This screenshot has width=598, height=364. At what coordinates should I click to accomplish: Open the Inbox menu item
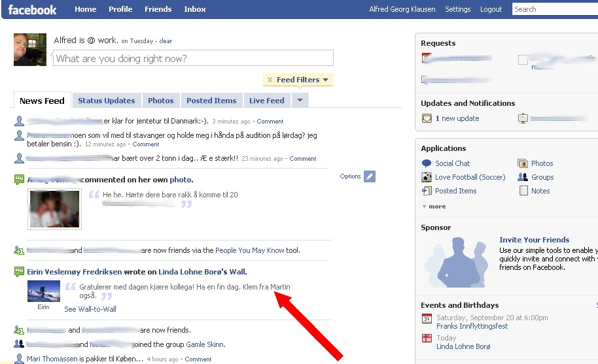194,9
